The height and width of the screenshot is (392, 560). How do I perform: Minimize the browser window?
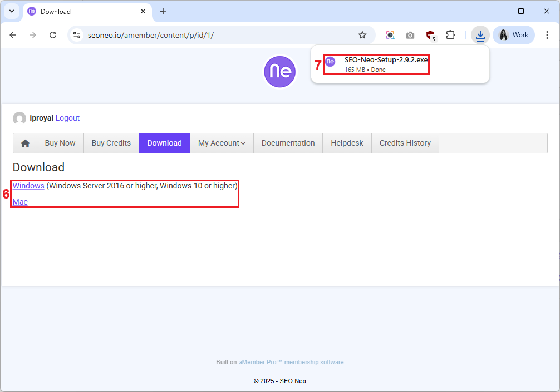click(495, 11)
